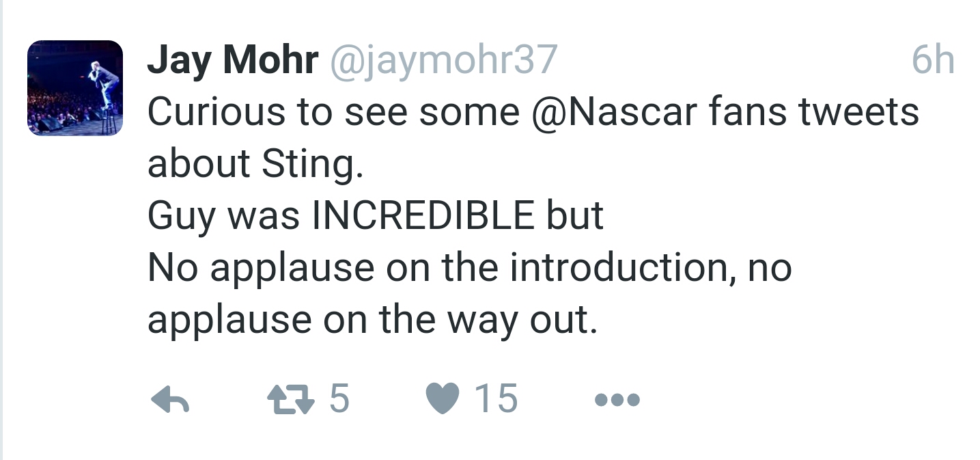Click the display name Jay Mohr
Screen dimensions: 980x460
coord(233,60)
